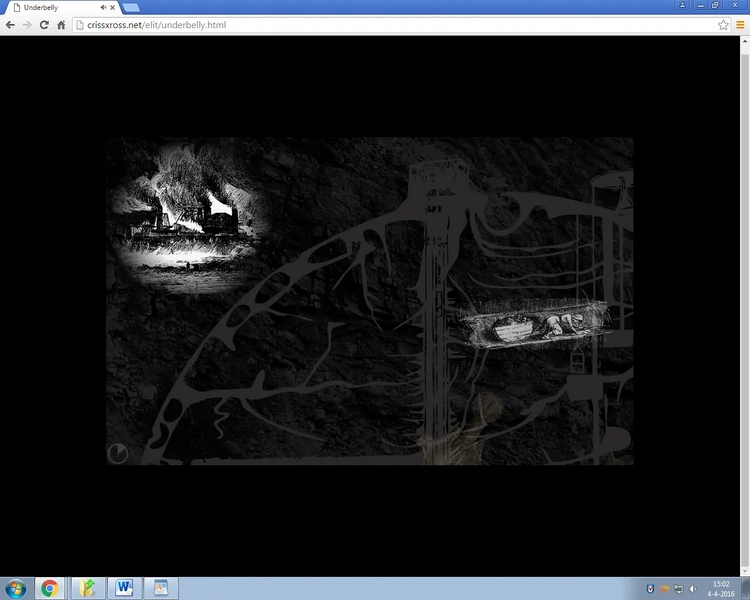Click the page icon in address bar
The image size is (750, 600).
80,25
